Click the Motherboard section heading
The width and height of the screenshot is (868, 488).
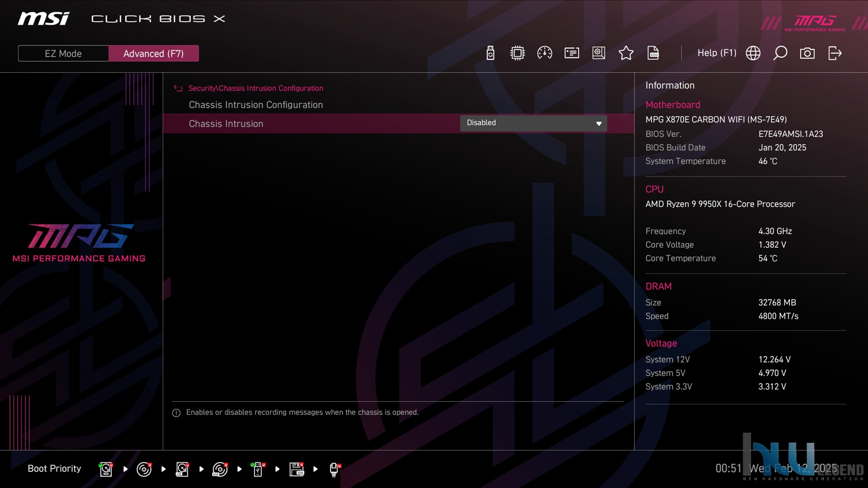[673, 105]
